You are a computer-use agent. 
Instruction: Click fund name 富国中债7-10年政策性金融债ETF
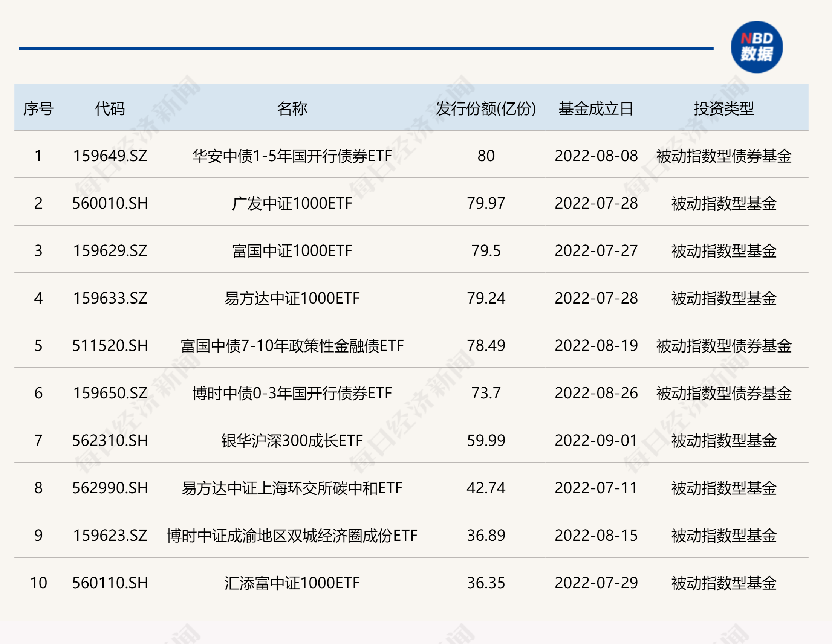tap(292, 346)
